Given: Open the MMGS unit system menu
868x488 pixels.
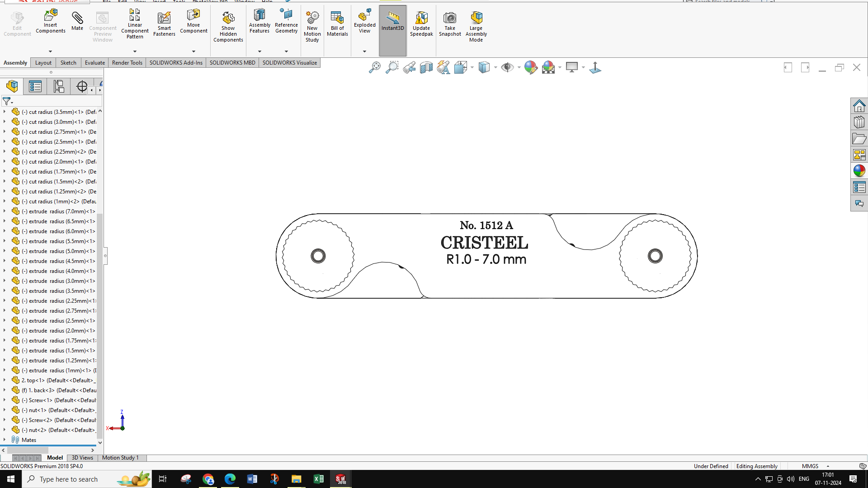Looking at the screenshot, I should (x=815, y=466).
